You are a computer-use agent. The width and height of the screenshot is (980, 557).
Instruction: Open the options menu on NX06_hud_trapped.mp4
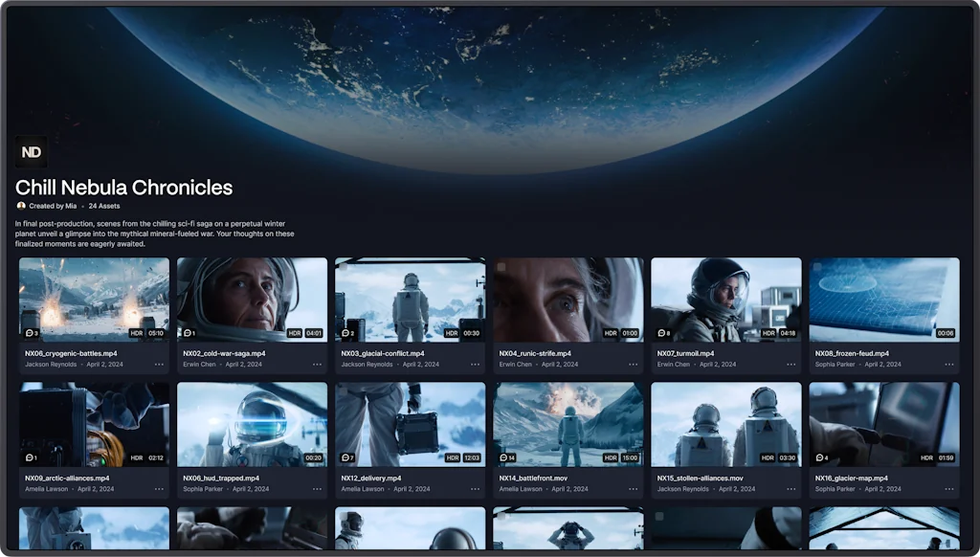[x=317, y=489]
